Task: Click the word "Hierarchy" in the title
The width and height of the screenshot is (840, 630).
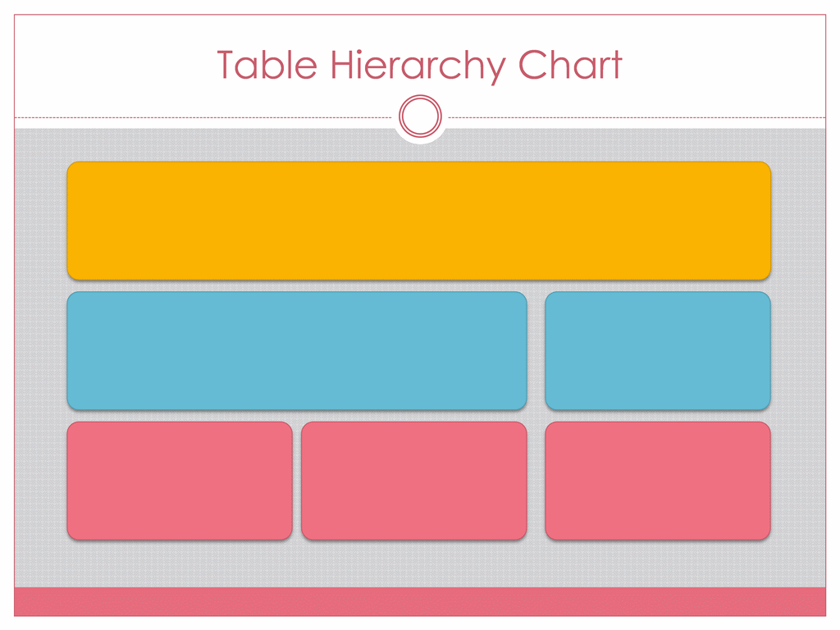Action: 418,66
